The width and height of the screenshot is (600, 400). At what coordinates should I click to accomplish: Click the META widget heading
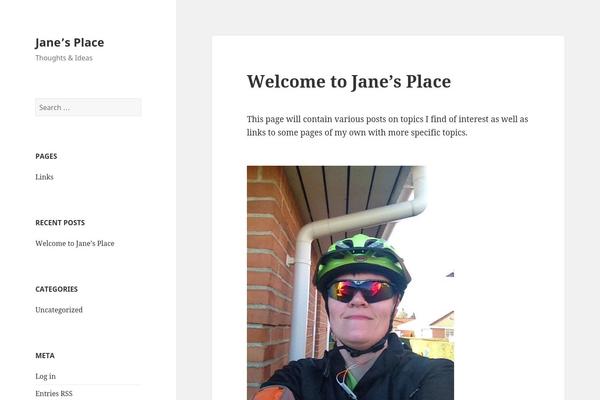point(45,356)
